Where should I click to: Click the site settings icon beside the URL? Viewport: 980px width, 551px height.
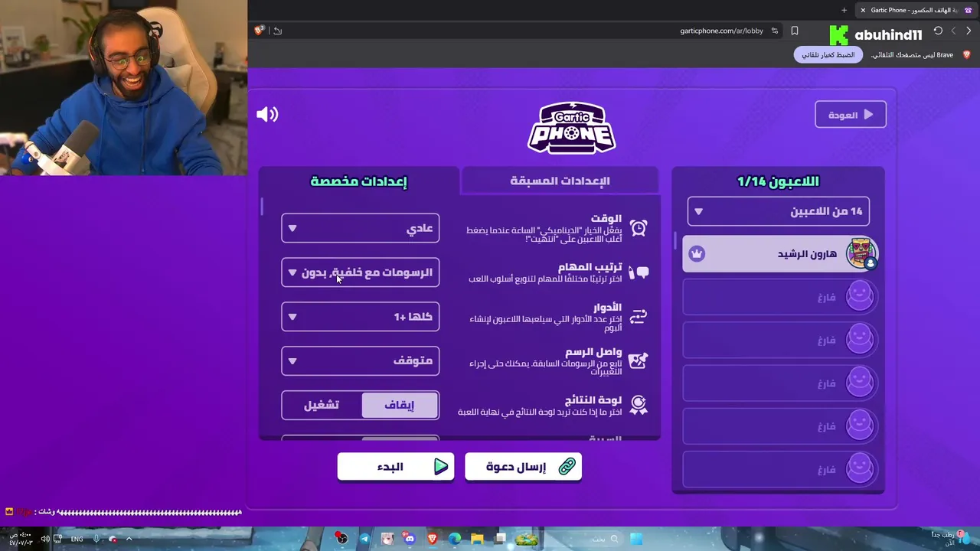[775, 31]
